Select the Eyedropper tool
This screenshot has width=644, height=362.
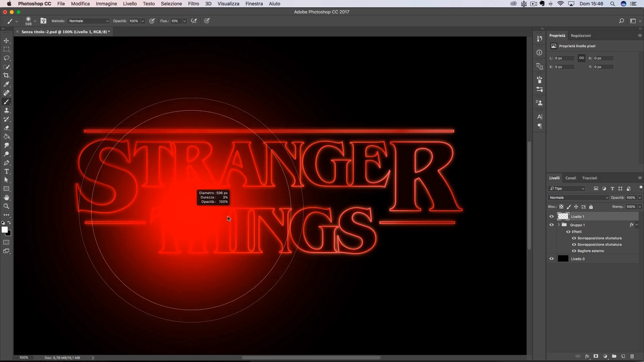coord(6,84)
